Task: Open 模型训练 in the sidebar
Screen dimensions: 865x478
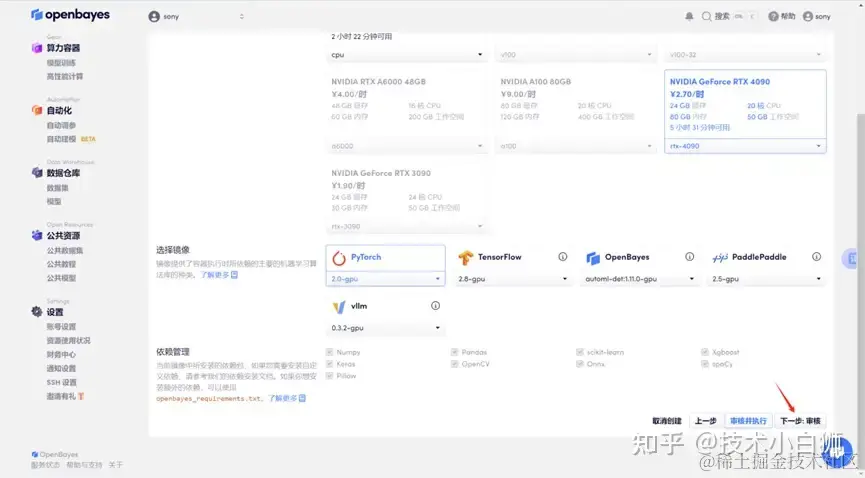Action: coord(61,63)
